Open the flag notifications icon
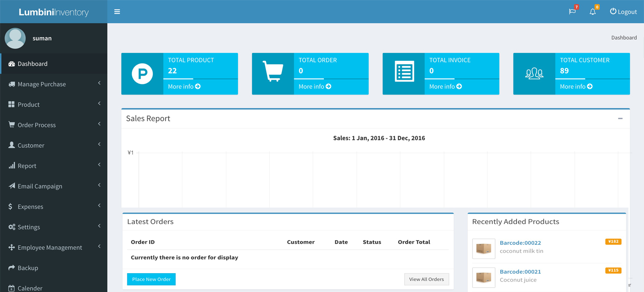This screenshot has height=292, width=644. pos(572,12)
